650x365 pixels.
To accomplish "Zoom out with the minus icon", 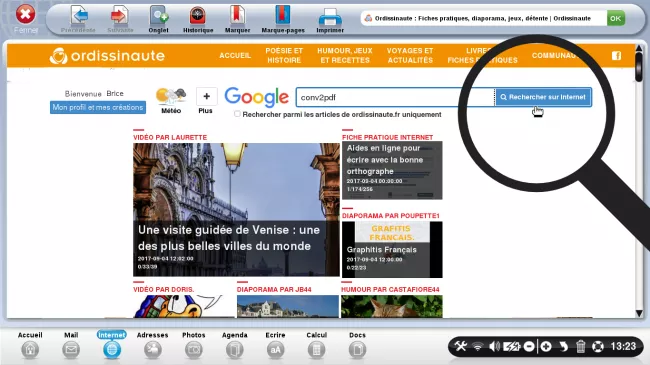I will coord(529,346).
